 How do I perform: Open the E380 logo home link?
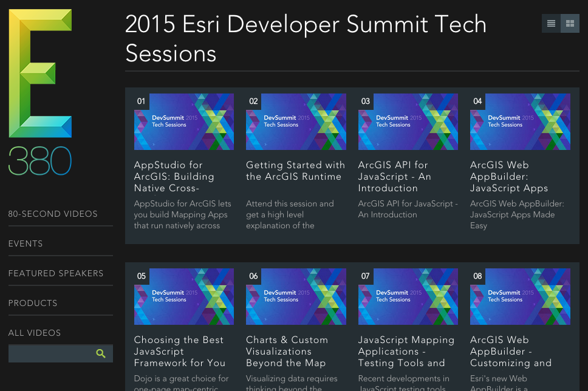point(40,92)
